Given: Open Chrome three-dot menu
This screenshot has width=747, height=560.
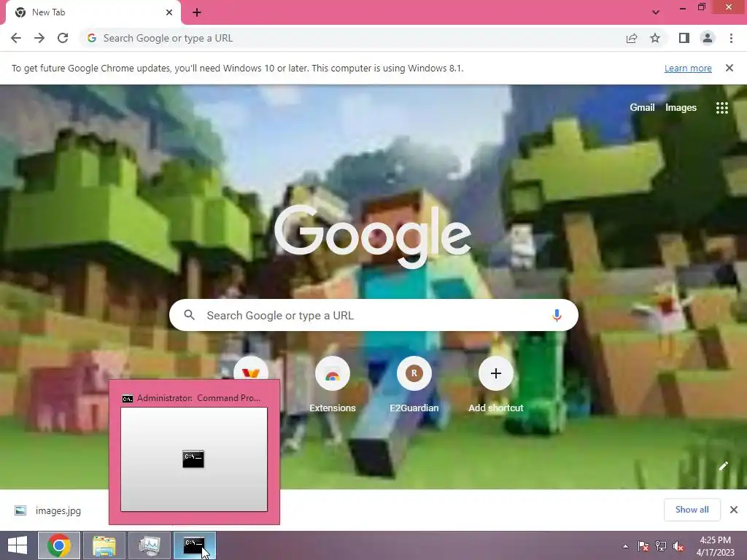Looking at the screenshot, I should [731, 38].
